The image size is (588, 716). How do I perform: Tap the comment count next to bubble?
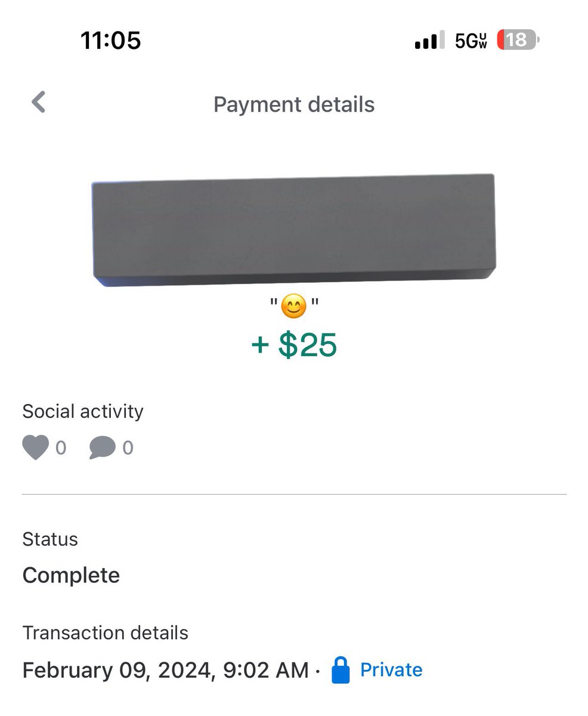(128, 448)
